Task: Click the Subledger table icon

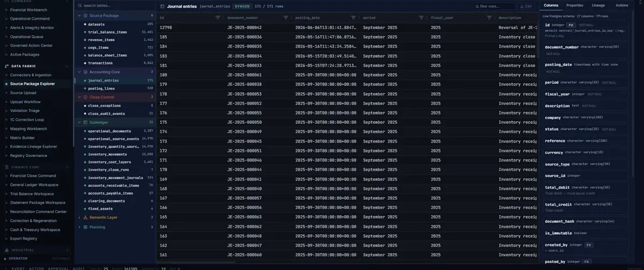Action: coord(85,122)
